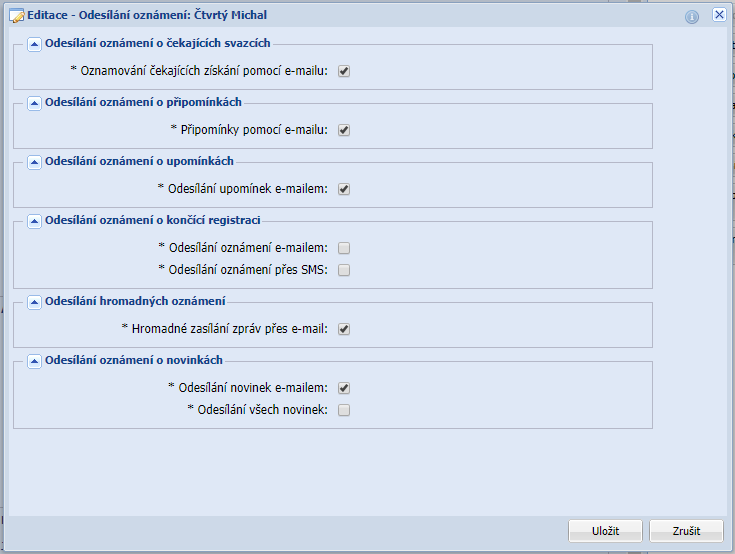Uncheck Hromadné zasílání zpráv přes e-mail
Viewport: 735px width, 554px height.
click(x=344, y=329)
